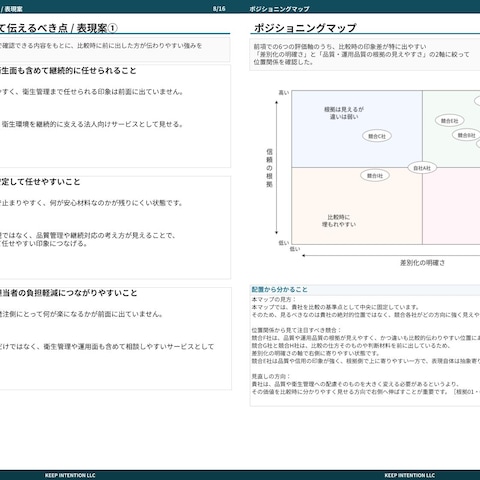Image resolution: width=480 pixels, height=480 pixels.
Task: Select the vertical axis label 信頼の根拠
Action: [x=269, y=168]
